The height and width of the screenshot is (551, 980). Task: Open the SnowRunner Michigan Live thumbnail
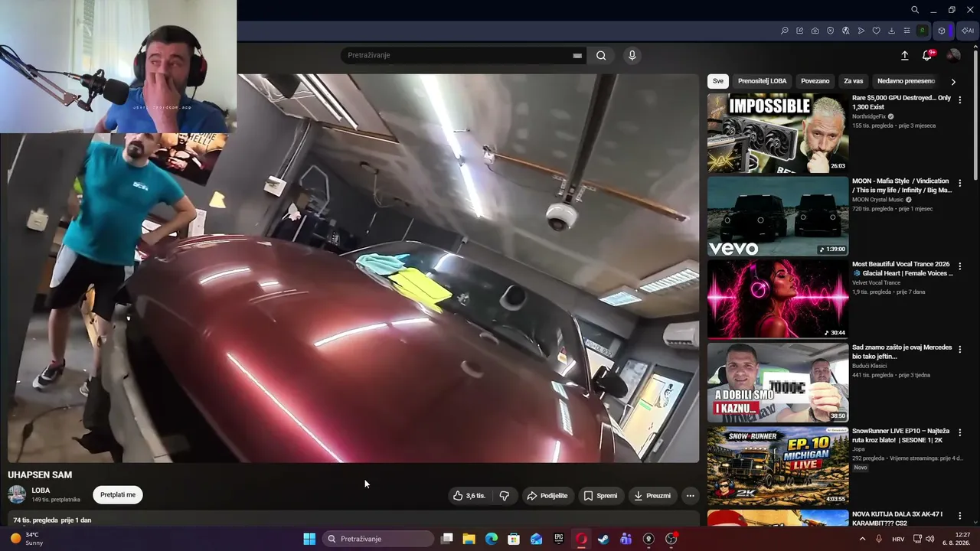778,466
